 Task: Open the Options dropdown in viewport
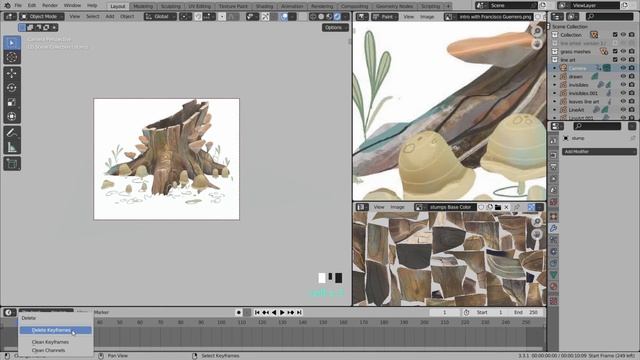tap(335, 27)
